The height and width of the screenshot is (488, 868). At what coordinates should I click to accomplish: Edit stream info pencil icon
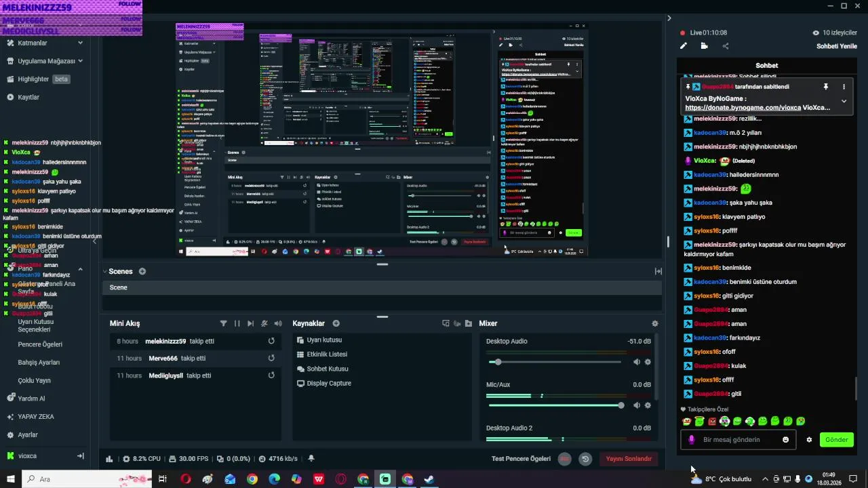click(x=684, y=46)
